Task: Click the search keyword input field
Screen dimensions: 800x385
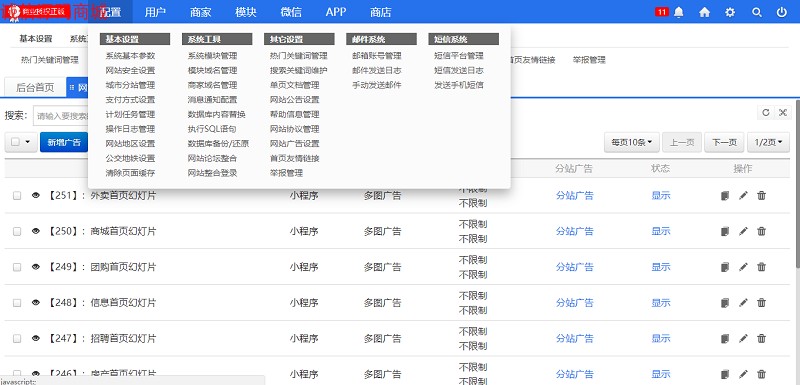Action: (61, 116)
